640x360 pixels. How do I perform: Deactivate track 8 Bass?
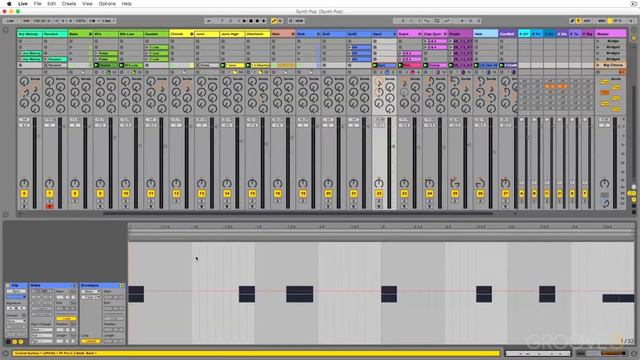click(x=75, y=194)
